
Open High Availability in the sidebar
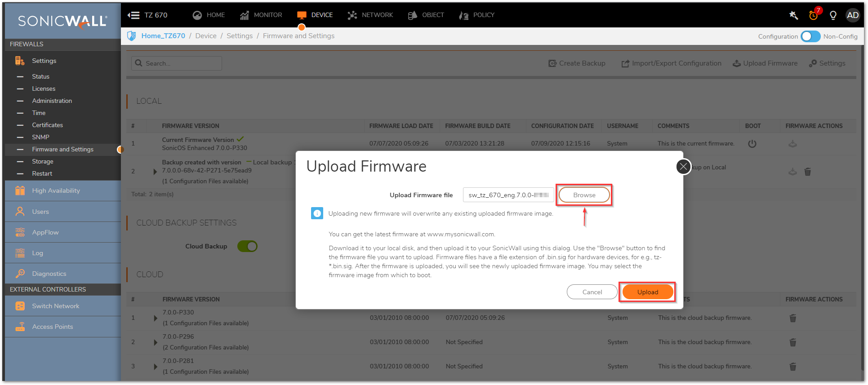[x=56, y=190]
